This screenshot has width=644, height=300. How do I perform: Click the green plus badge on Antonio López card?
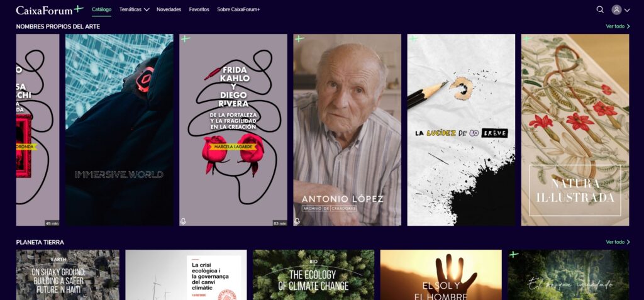point(299,38)
